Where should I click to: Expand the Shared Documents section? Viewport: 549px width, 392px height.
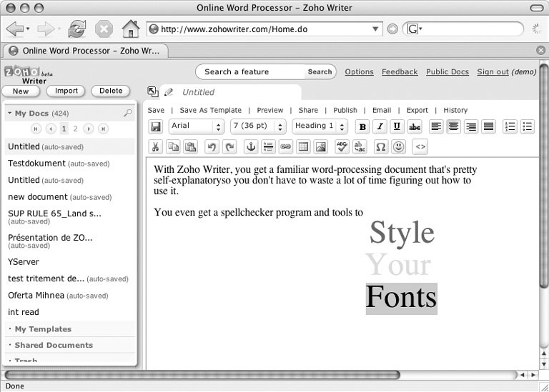tap(54, 345)
